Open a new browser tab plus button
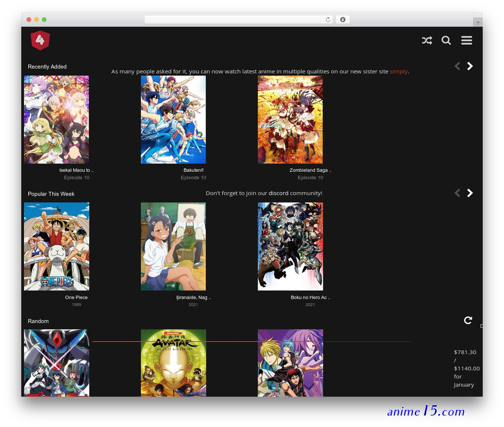The image size is (504, 427). point(478,22)
